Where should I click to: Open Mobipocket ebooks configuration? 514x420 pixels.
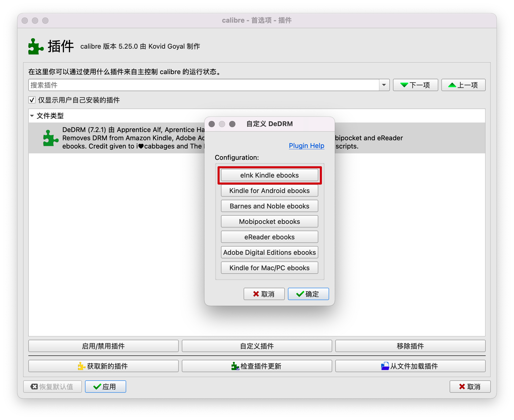[x=269, y=222]
